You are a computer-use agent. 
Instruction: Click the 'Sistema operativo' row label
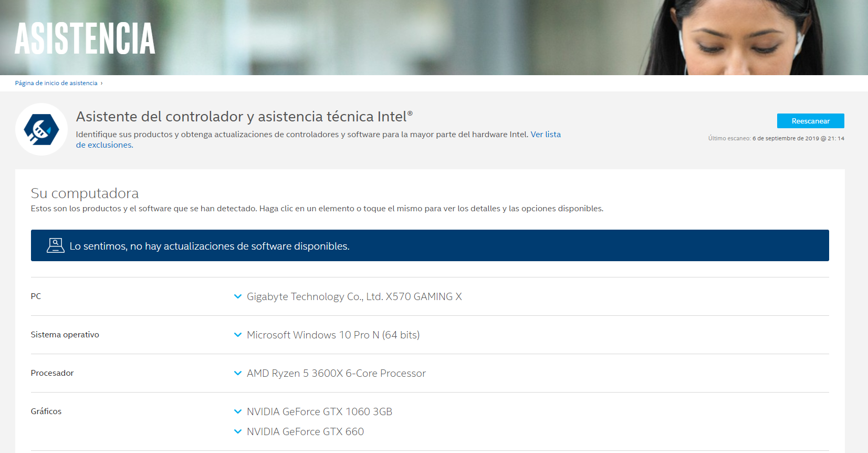(x=65, y=335)
